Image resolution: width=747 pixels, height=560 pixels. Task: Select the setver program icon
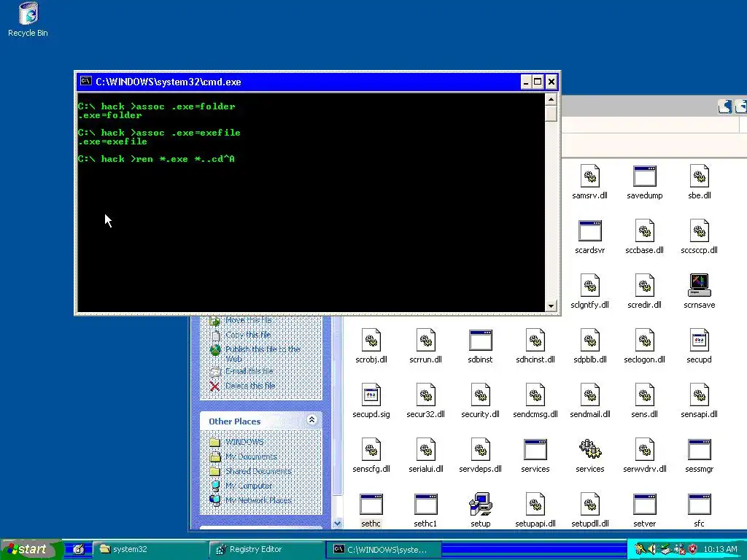pyautogui.click(x=645, y=505)
